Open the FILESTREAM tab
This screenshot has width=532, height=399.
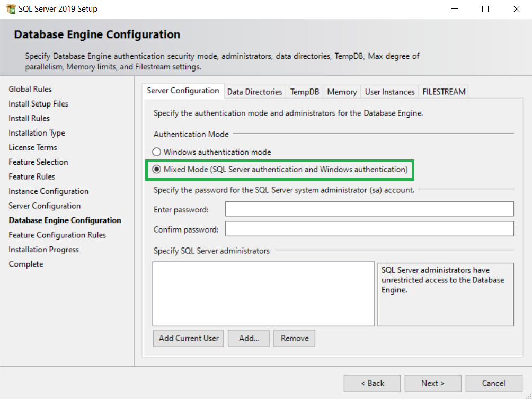tap(444, 92)
